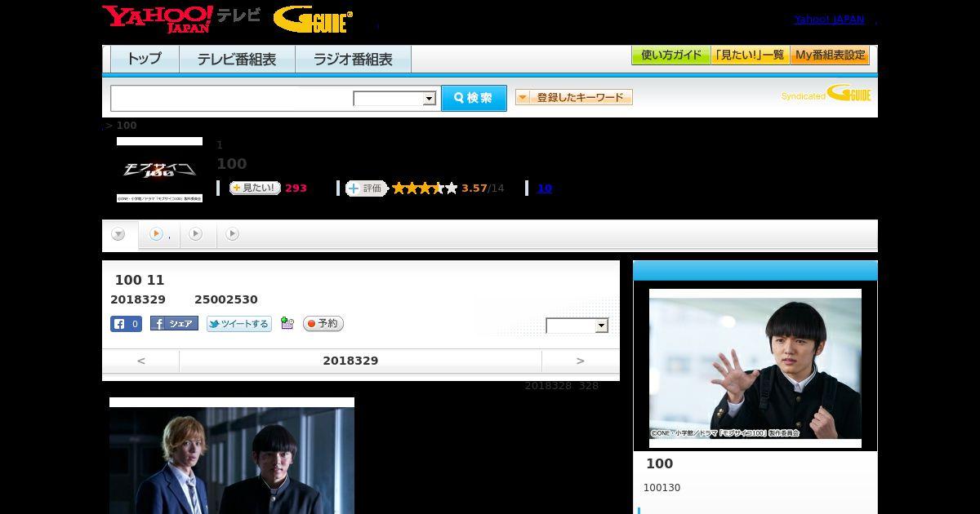The height and width of the screenshot is (514, 980).
Task: Focus the search keyword input field
Action: (x=232, y=98)
